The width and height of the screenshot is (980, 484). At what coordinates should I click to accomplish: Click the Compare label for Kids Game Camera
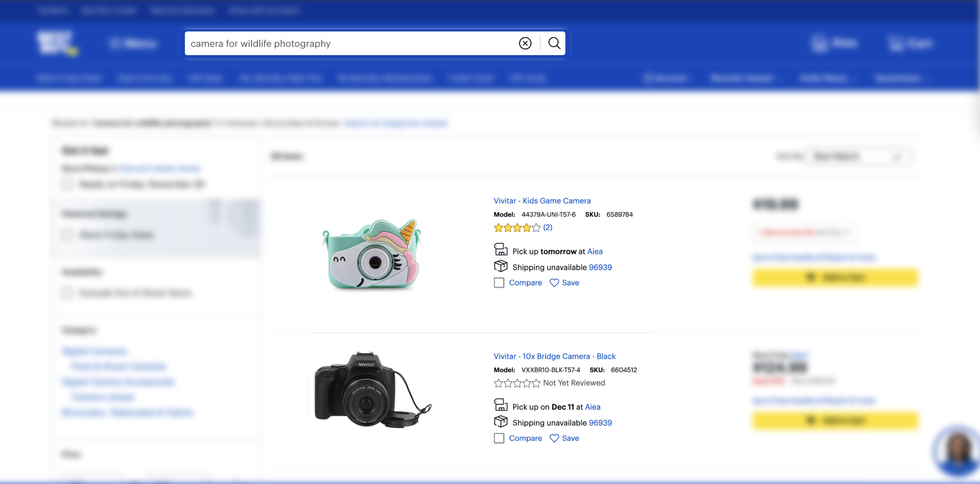(x=525, y=283)
